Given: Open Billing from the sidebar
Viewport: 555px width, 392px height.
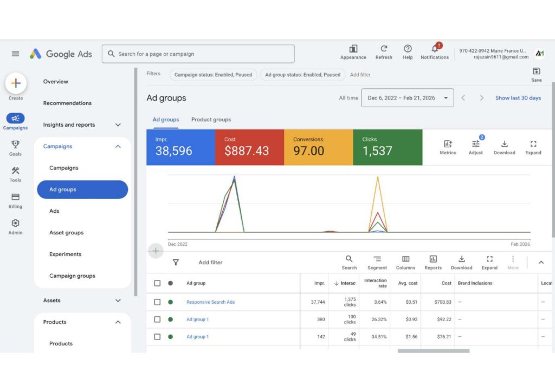Looking at the screenshot, I should coord(15,200).
